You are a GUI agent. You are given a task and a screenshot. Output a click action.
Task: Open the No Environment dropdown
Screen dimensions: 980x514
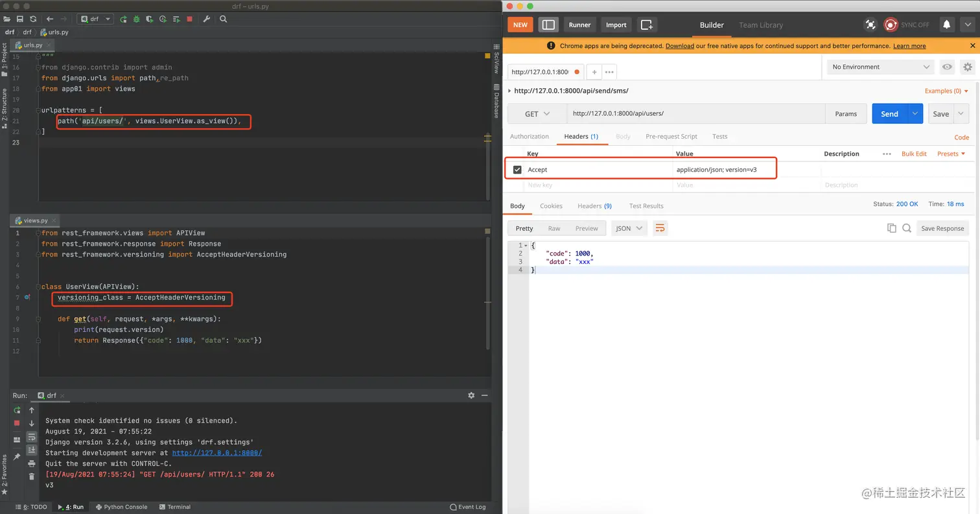[881, 67]
